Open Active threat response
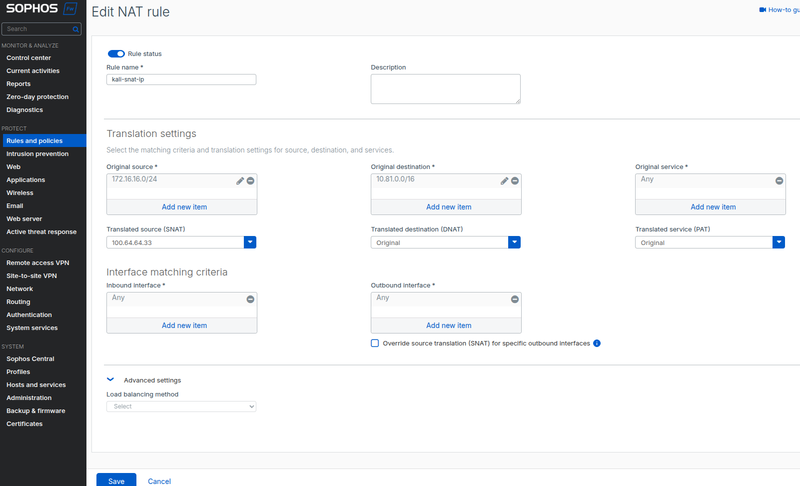Screen dimensions: 800x486 (41, 232)
